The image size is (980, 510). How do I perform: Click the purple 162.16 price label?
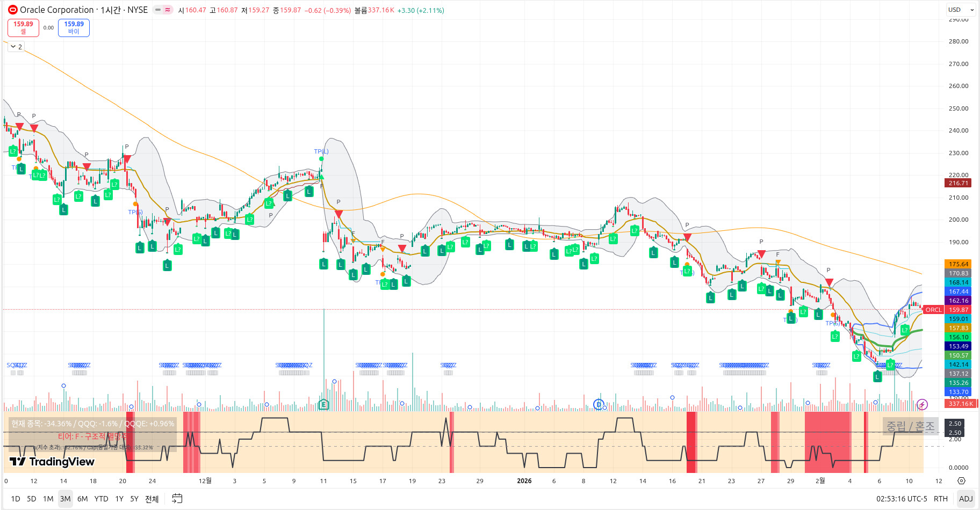point(958,301)
